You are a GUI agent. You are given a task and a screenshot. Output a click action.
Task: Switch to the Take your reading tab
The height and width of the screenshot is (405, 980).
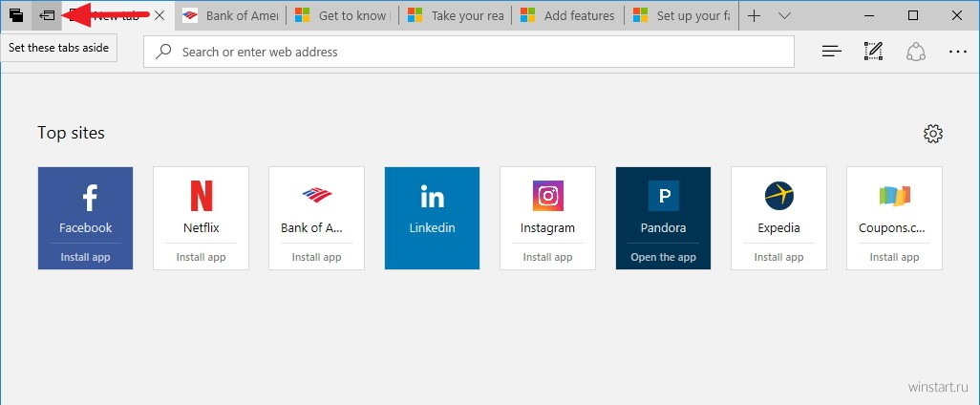pos(455,15)
